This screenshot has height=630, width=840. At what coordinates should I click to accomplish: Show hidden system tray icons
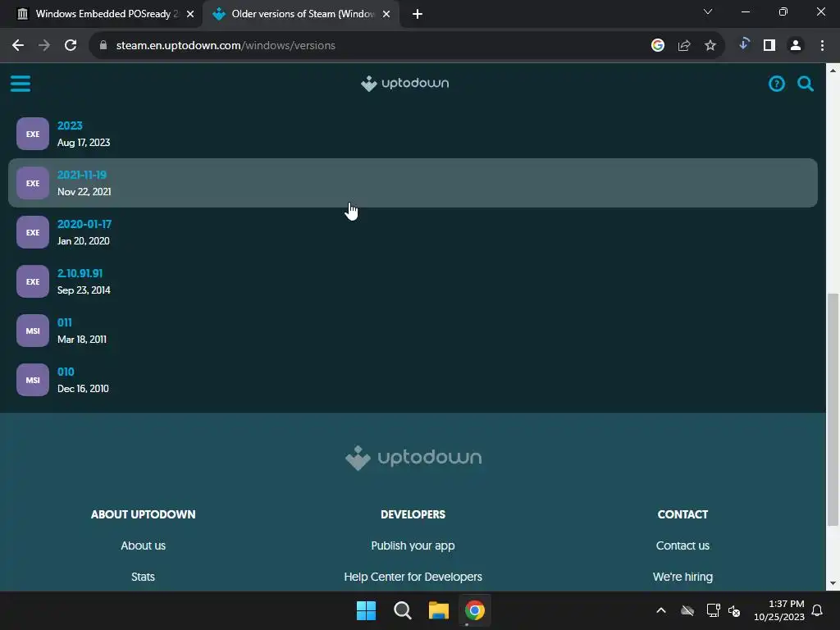click(x=661, y=610)
